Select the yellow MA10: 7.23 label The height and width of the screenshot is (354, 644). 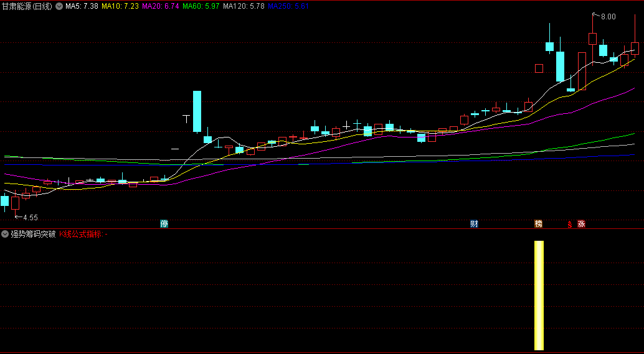[120, 6]
